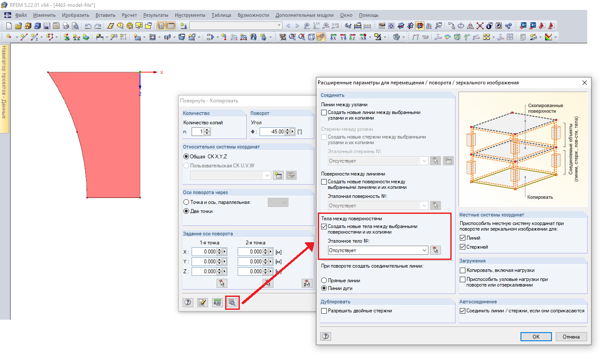
Task: Click the Undo arrow icon
Action: pos(88,26)
